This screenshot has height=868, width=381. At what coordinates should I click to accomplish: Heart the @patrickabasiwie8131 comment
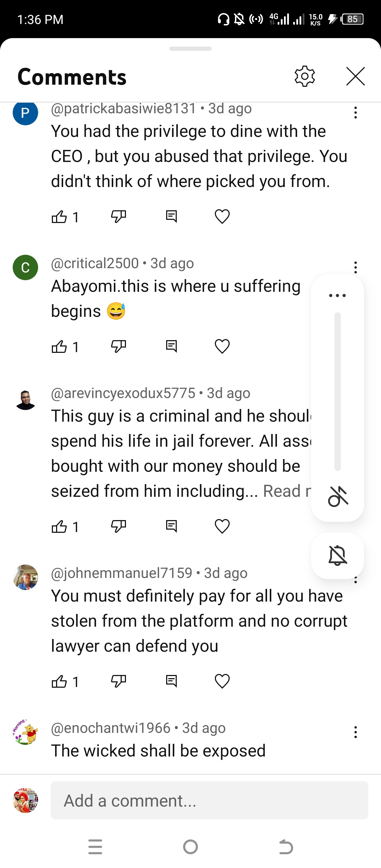point(222,217)
